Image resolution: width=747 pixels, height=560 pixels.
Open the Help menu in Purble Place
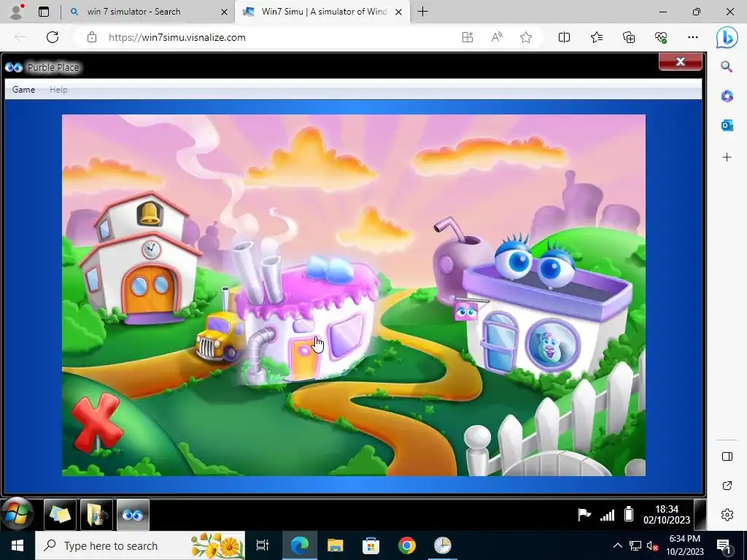pos(58,90)
